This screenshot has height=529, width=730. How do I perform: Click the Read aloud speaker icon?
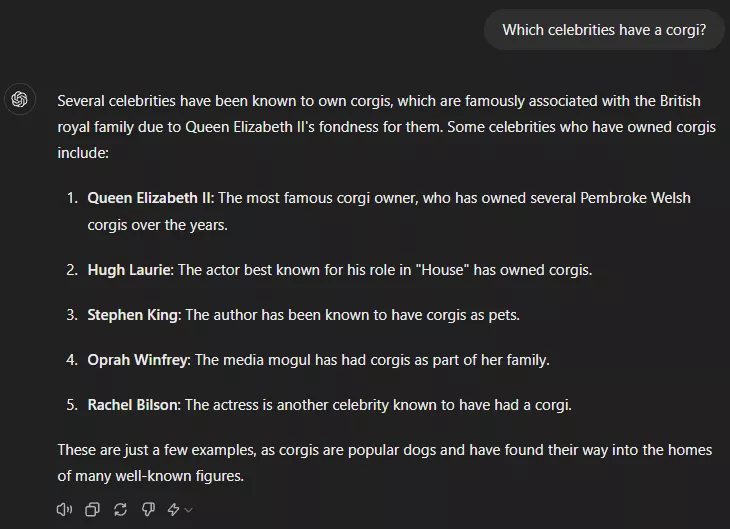pos(64,509)
